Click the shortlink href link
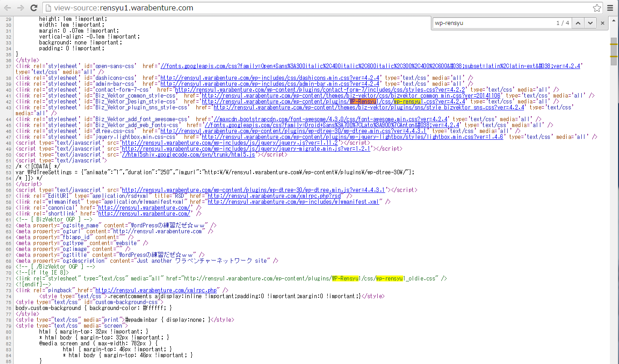This screenshot has height=364, width=619. pos(144,214)
